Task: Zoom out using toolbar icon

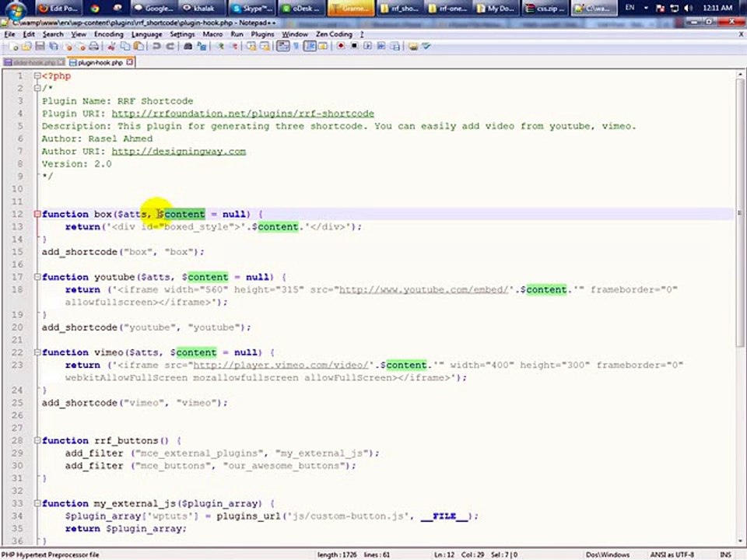Action: tap(234, 46)
